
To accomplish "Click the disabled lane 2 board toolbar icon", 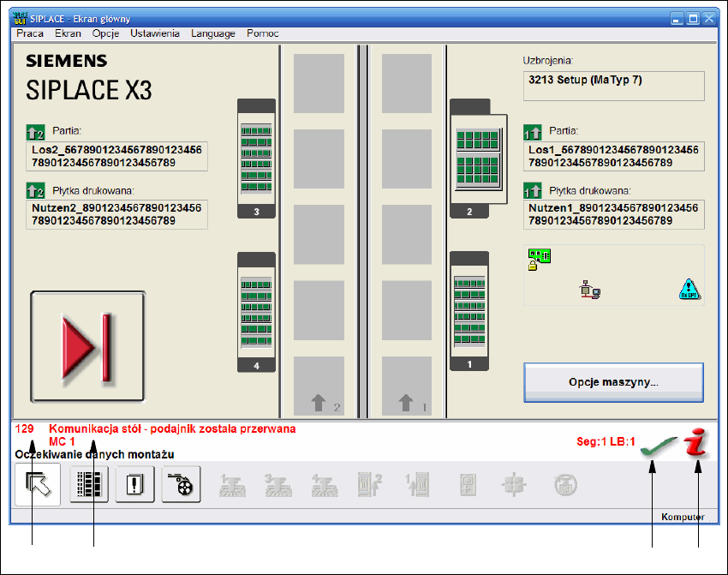I will click(370, 485).
